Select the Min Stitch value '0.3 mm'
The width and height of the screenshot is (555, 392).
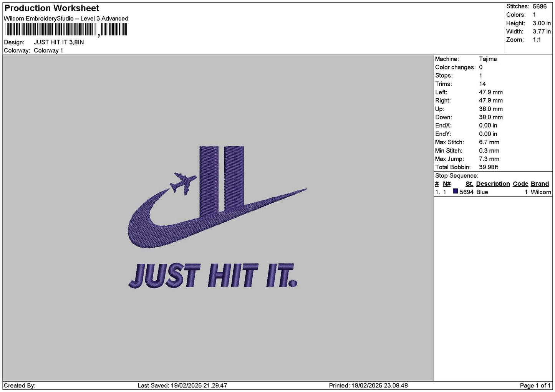[489, 151]
